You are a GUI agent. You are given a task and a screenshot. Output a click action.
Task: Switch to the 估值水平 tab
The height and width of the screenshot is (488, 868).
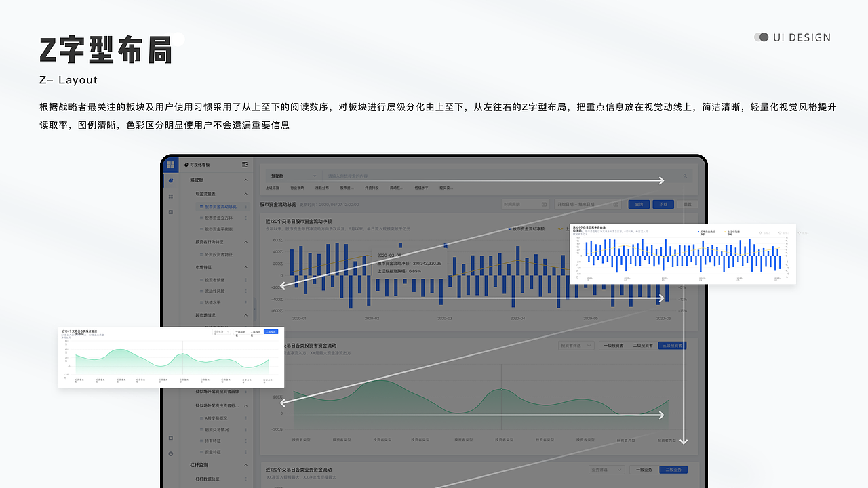click(x=422, y=188)
